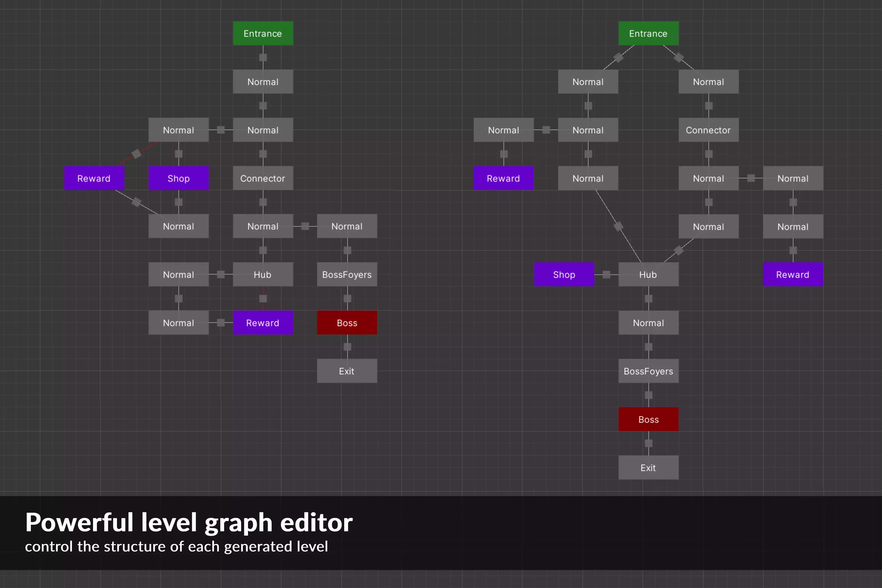
Task: Click the Hub node in left graph
Action: [x=262, y=274]
